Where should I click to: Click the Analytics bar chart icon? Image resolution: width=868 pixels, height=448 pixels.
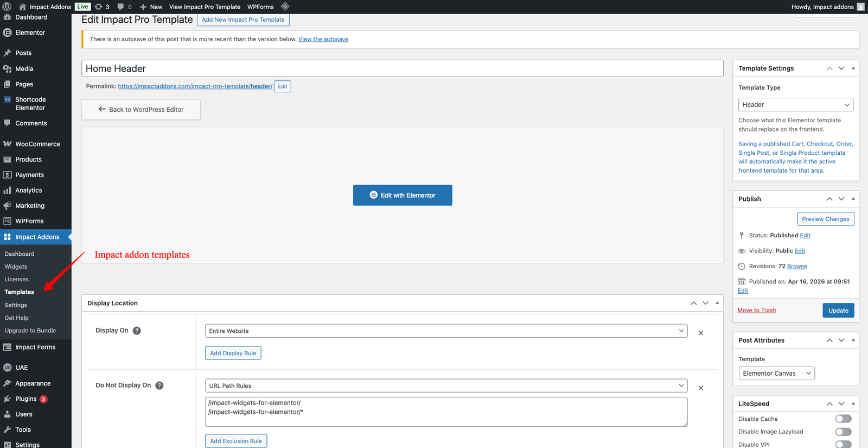tap(7, 190)
